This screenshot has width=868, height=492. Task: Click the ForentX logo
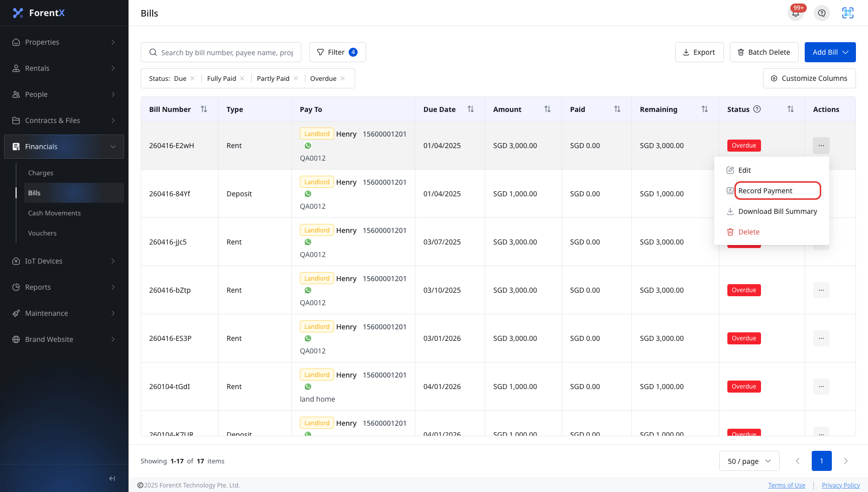point(39,13)
